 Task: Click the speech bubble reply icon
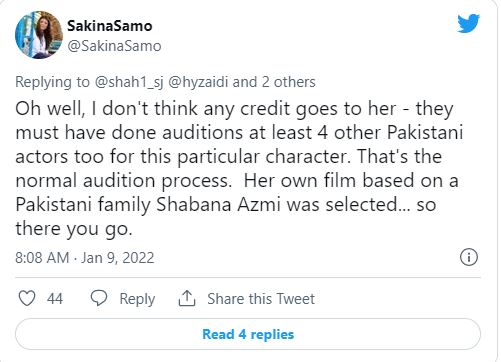99,298
